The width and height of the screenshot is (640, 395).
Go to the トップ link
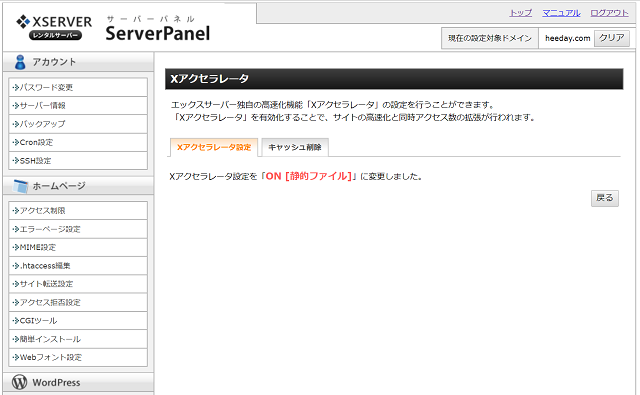pyautogui.click(x=520, y=13)
